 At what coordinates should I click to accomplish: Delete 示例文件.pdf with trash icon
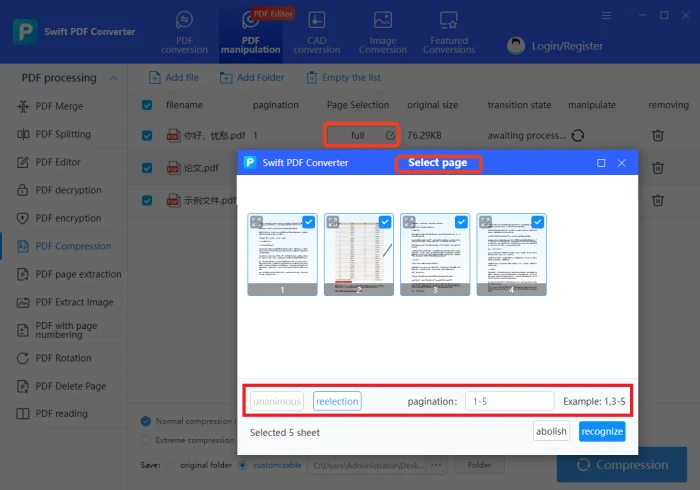658,200
